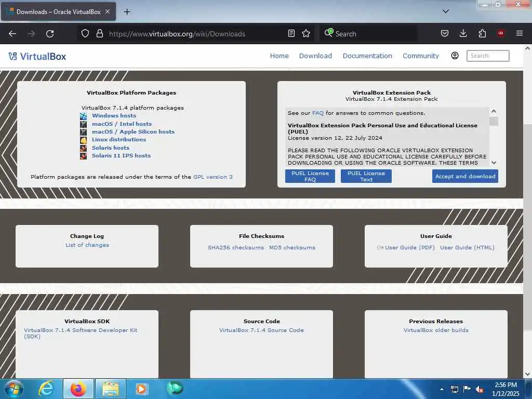
Task: Open the MD5 checksums link
Action: tap(292, 248)
